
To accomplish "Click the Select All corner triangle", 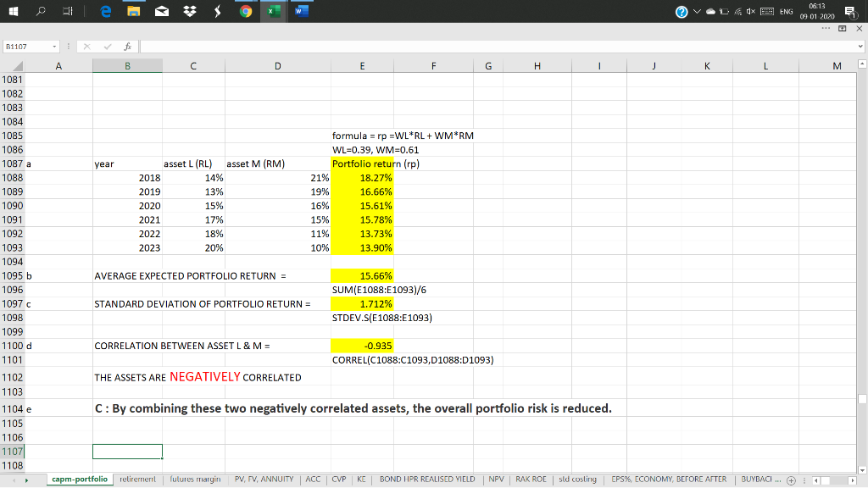I will click(18, 66).
